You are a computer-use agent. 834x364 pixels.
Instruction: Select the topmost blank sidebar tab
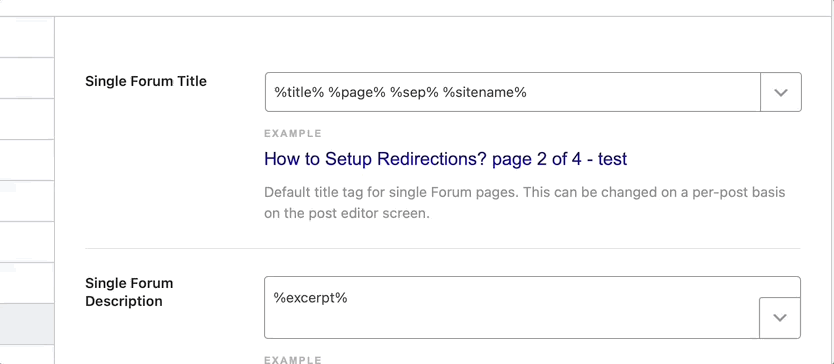tap(27, 37)
